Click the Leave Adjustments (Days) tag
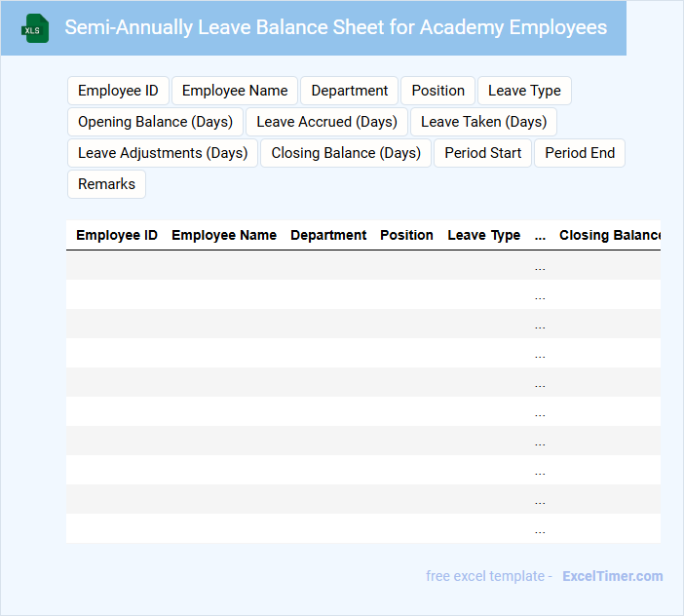 [x=163, y=153]
